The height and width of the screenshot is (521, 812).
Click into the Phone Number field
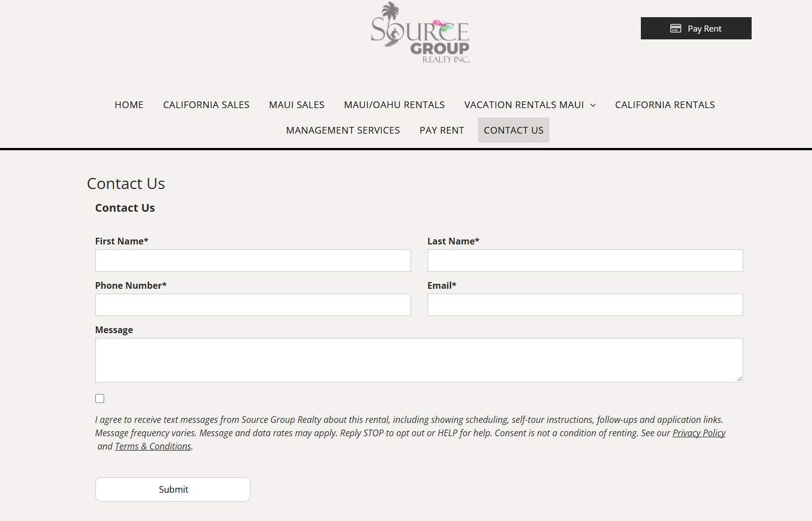click(253, 305)
